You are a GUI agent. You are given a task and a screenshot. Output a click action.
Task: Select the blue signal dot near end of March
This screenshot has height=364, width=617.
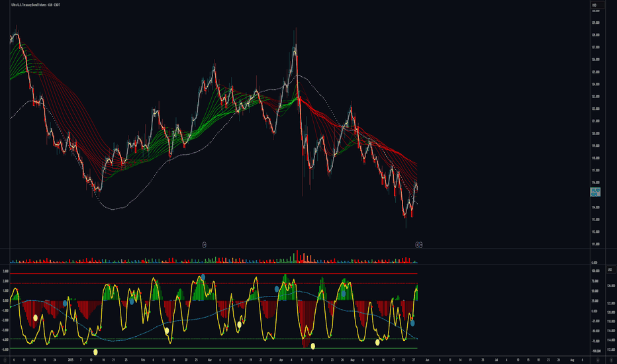coord(277,289)
